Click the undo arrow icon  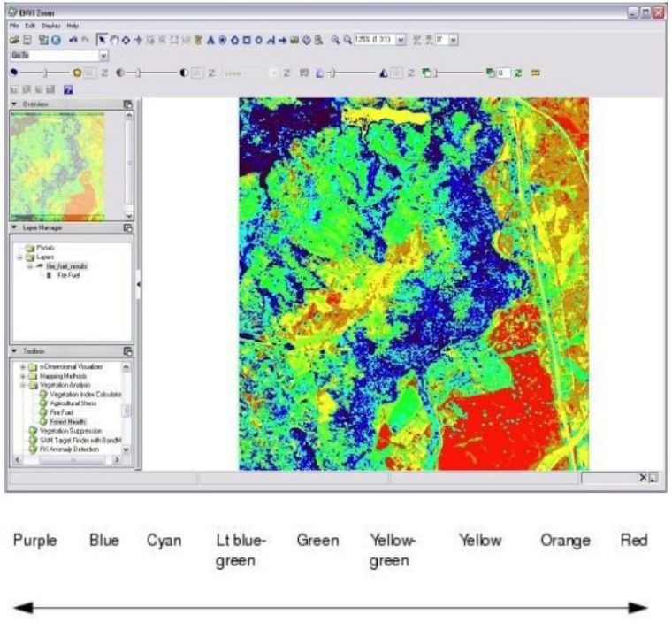(72, 40)
